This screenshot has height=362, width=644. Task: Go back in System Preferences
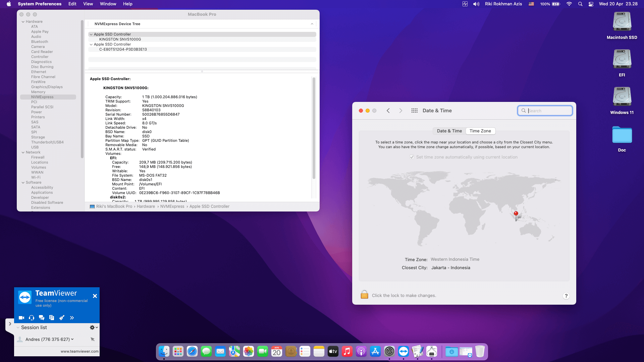pyautogui.click(x=388, y=111)
